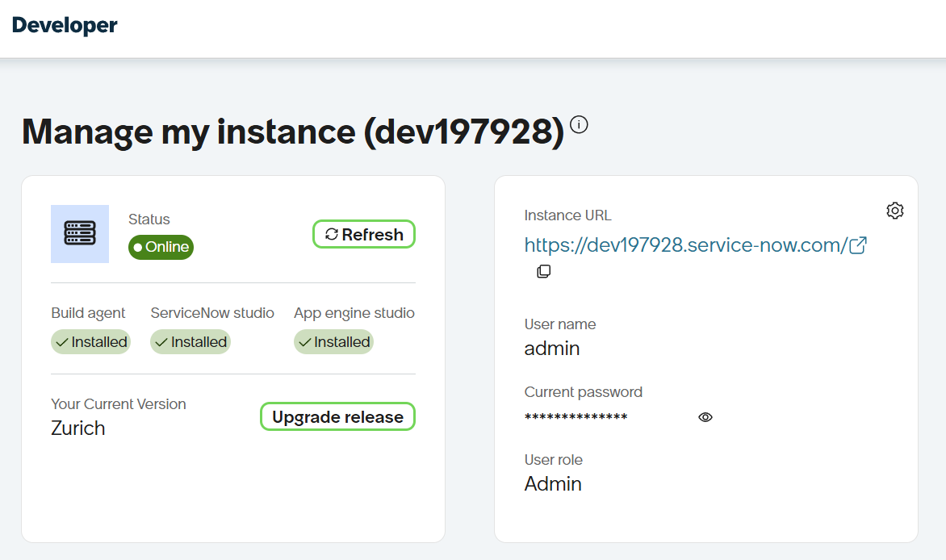Click the ServiceNow studio Installed badge
This screenshot has height=560, width=946.
pyautogui.click(x=190, y=341)
